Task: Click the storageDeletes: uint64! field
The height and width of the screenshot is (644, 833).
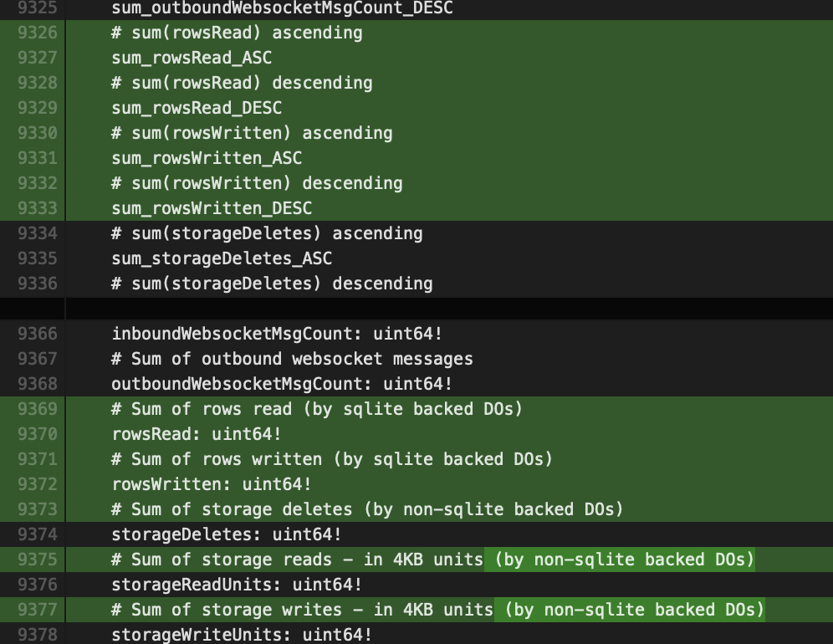Action: (227, 534)
